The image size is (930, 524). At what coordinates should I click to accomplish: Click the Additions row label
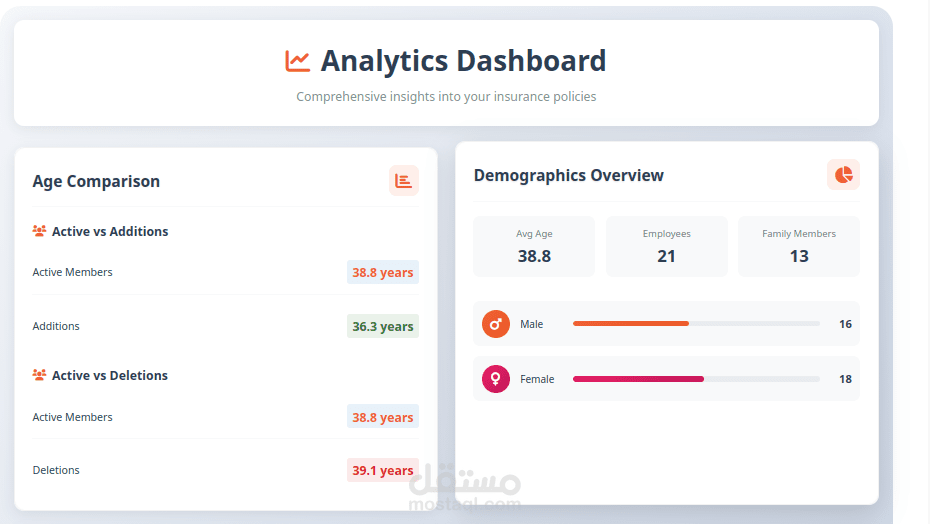[x=56, y=326]
